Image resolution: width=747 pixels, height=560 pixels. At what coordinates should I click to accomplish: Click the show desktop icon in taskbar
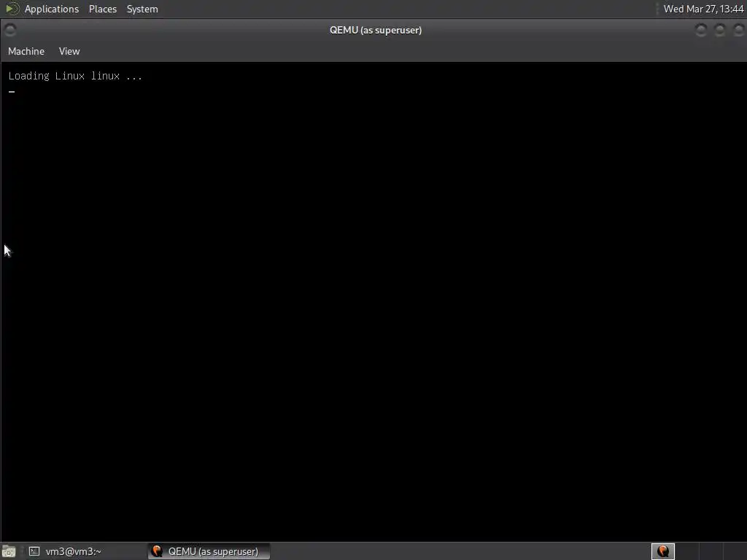[x=9, y=551]
